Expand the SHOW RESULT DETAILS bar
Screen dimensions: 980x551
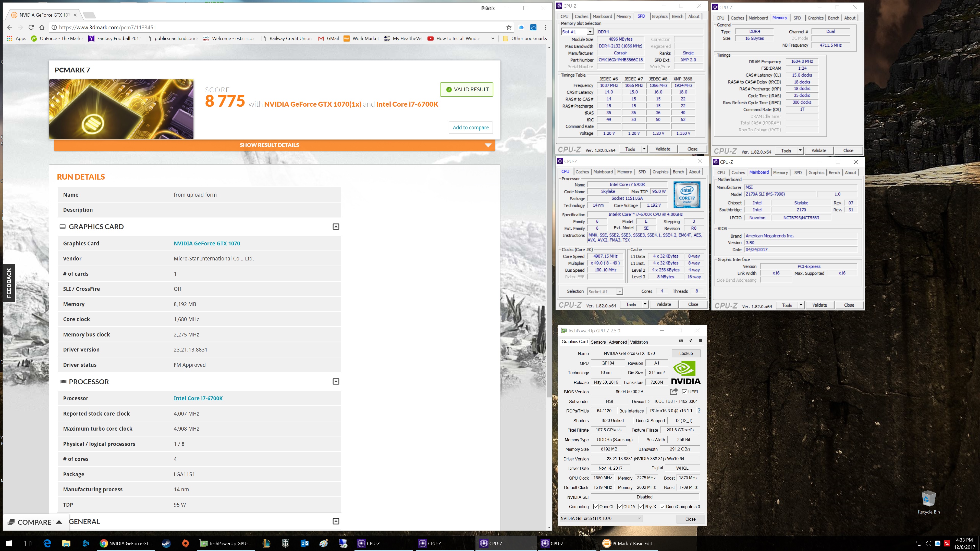coord(274,145)
